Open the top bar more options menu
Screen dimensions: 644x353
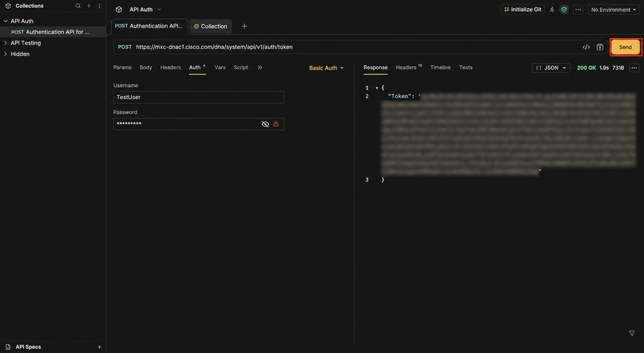[578, 10]
